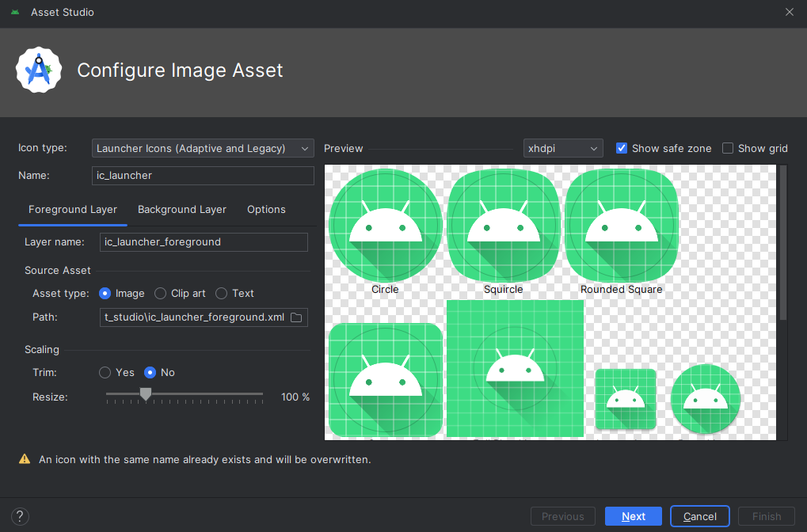Click the Scaling section label

42,350
